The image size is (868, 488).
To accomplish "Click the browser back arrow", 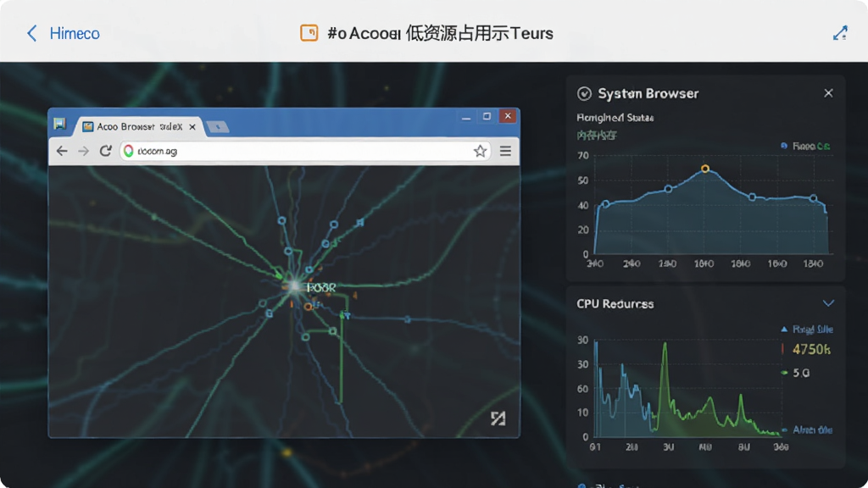I will click(62, 151).
